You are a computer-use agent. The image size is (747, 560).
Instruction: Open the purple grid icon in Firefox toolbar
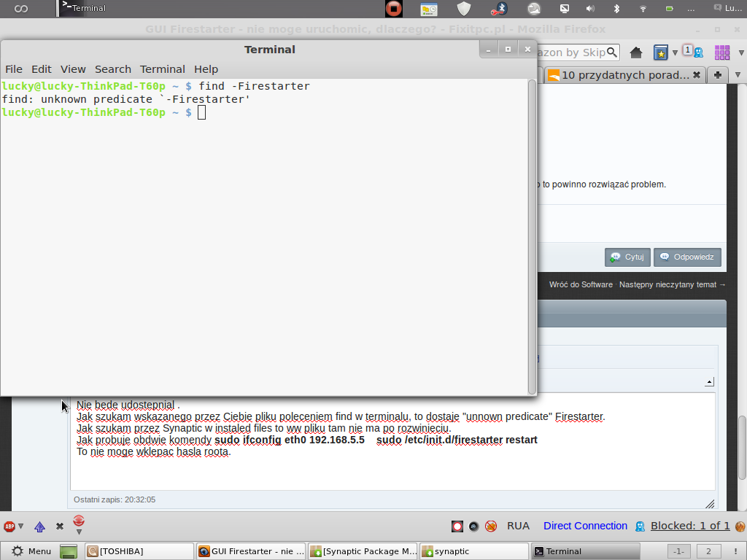(x=721, y=52)
